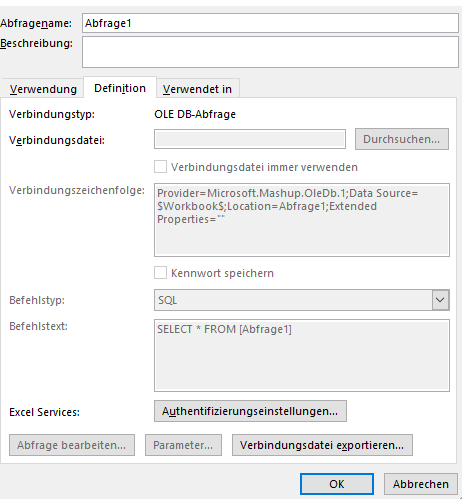This screenshot has width=465, height=504.
Task: Click the Abfrage bearbeiten button
Action: [x=72, y=445]
